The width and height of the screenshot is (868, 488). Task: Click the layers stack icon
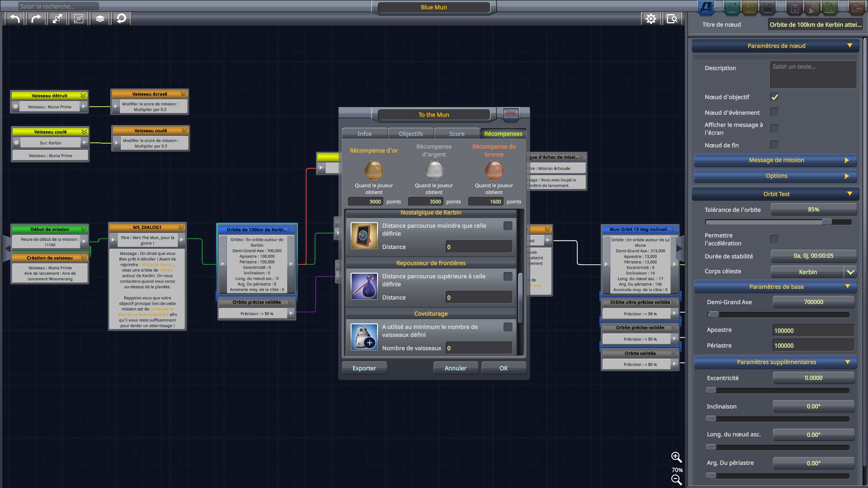point(100,19)
